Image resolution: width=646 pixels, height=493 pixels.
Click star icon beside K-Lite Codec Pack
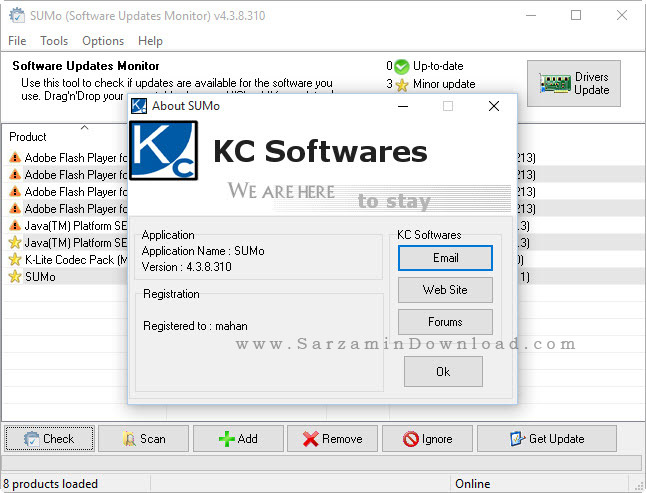point(15,259)
